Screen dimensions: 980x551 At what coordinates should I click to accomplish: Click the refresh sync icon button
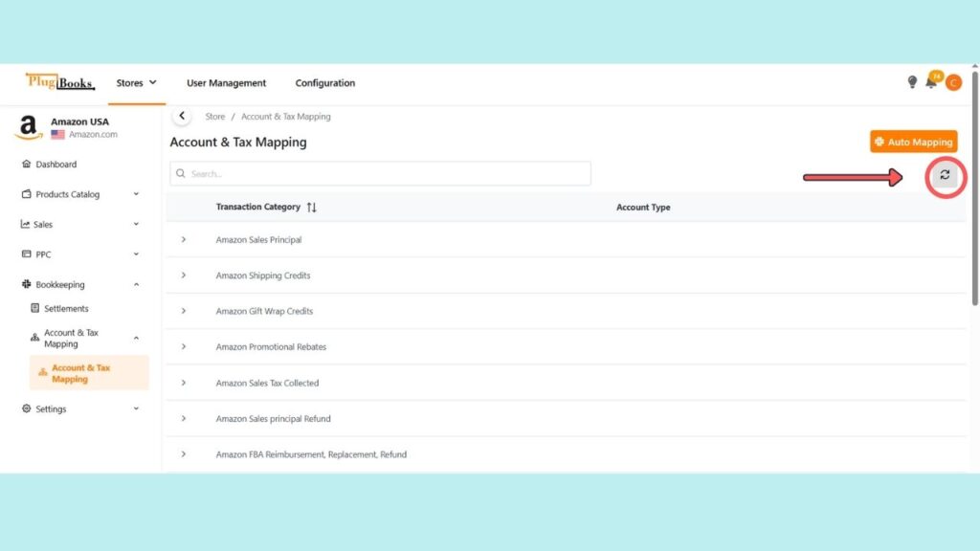click(945, 175)
